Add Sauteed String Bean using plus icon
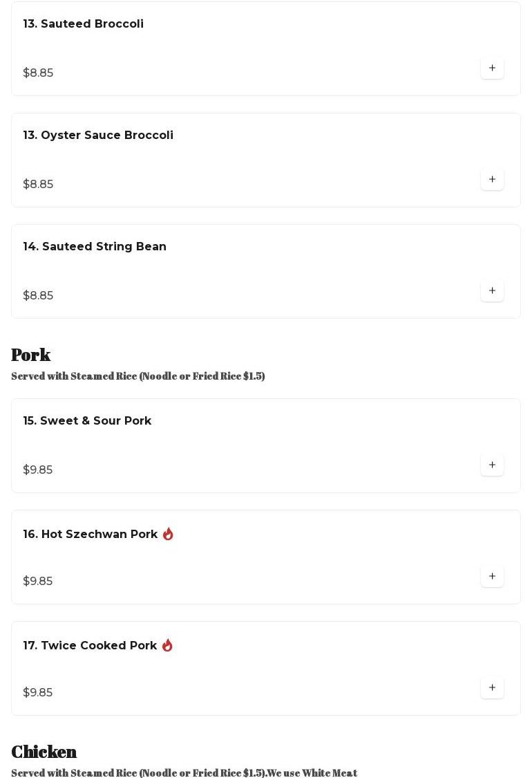 [492, 290]
